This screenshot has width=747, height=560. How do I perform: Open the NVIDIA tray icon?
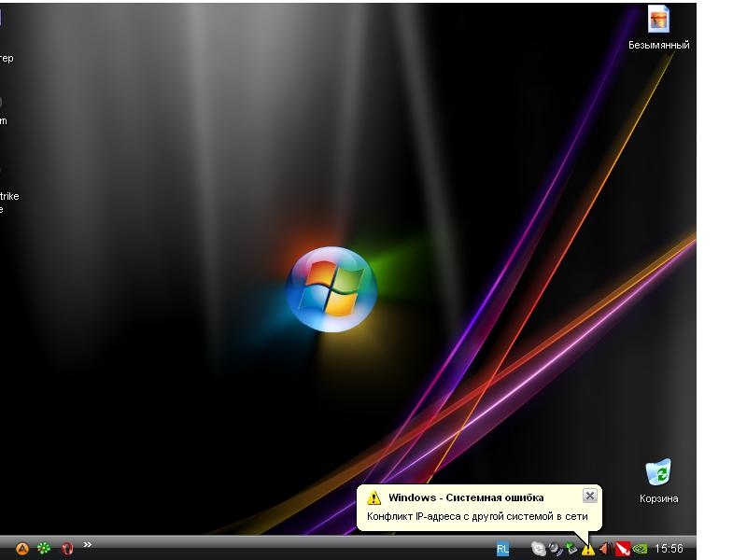click(x=640, y=549)
